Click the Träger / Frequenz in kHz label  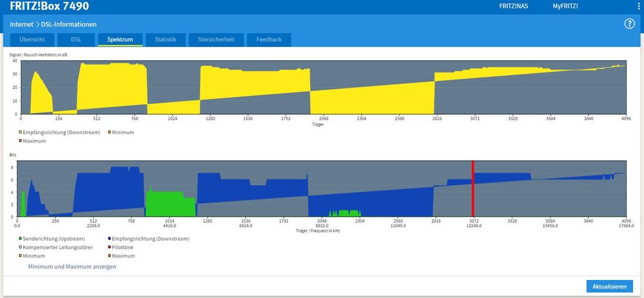[317, 230]
